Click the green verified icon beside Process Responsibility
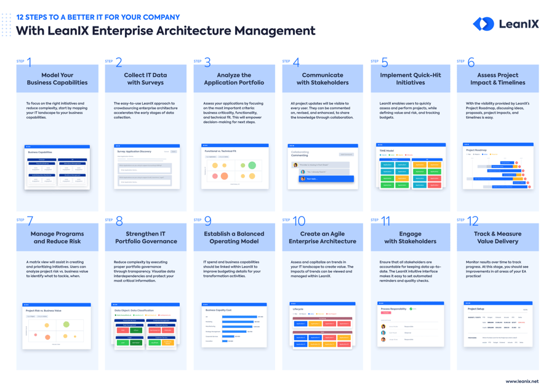This screenshot has height=392, width=554. pyautogui.click(x=411, y=309)
